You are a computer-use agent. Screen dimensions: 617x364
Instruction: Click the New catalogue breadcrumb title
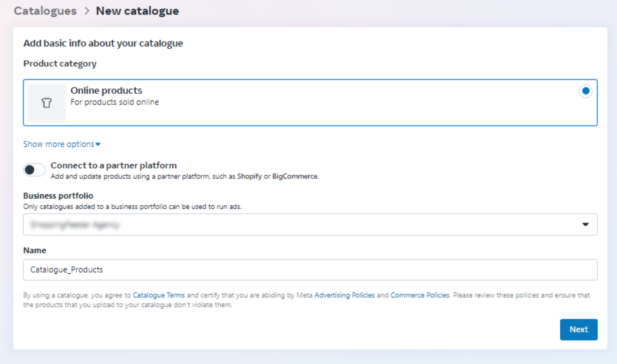pos(137,11)
